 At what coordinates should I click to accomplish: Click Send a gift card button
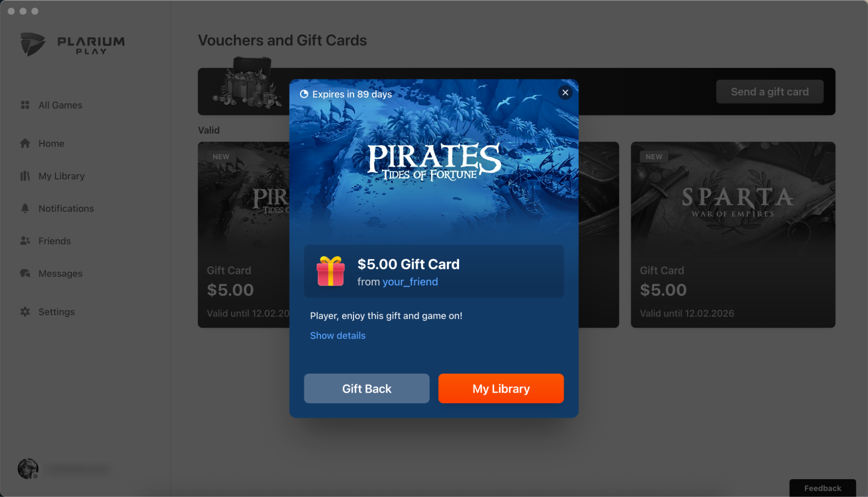769,92
